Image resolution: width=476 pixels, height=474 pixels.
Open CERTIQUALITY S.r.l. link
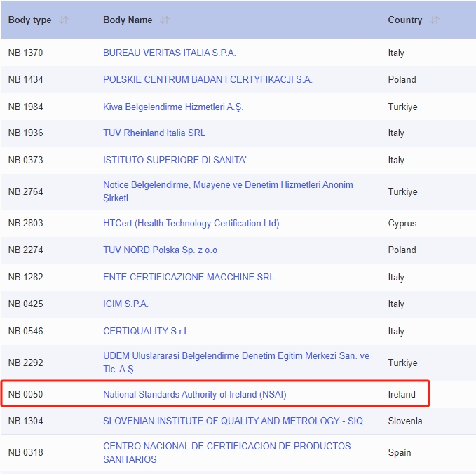146,331
